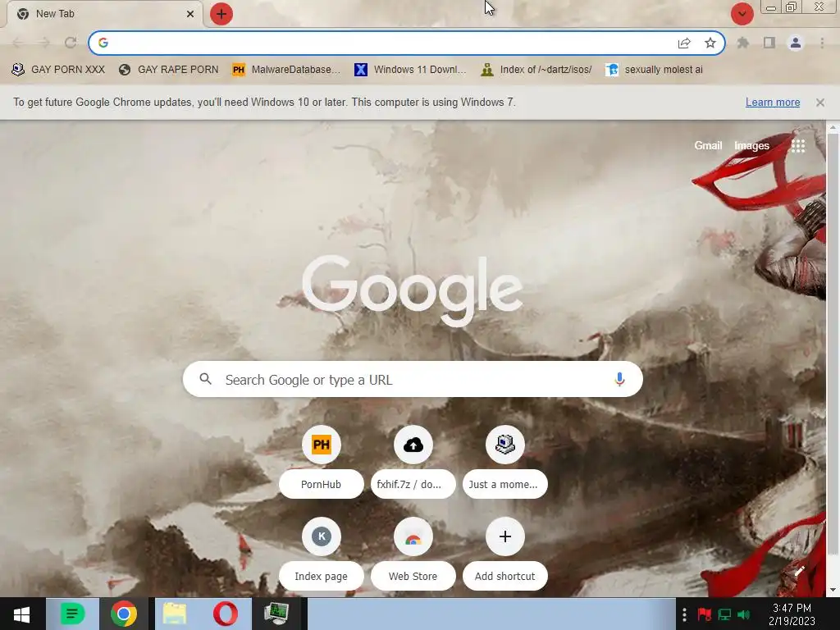Open the Index of /~dartz/isos/ bookmark
Viewport: 840px width, 630px height.
point(536,70)
